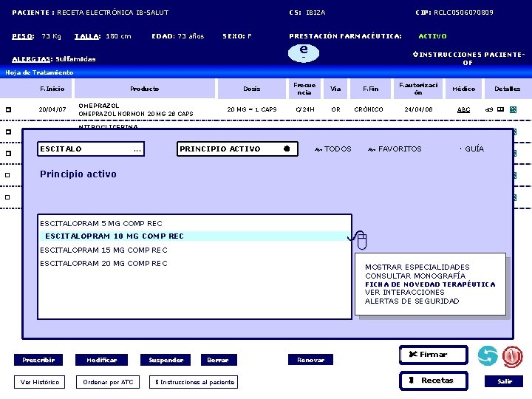Click the Hoja de Tratamiento title
532x399 pixels.
(39, 72)
